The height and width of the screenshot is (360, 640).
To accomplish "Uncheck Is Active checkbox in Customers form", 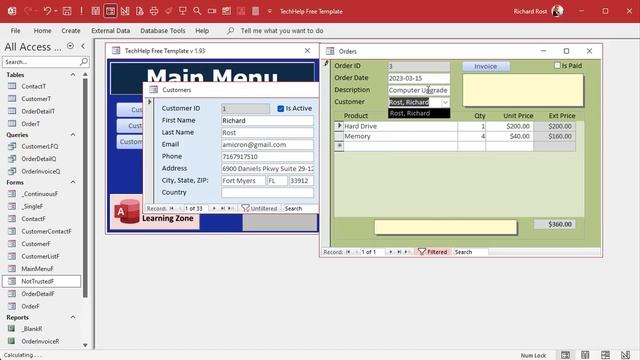I will coord(280,108).
